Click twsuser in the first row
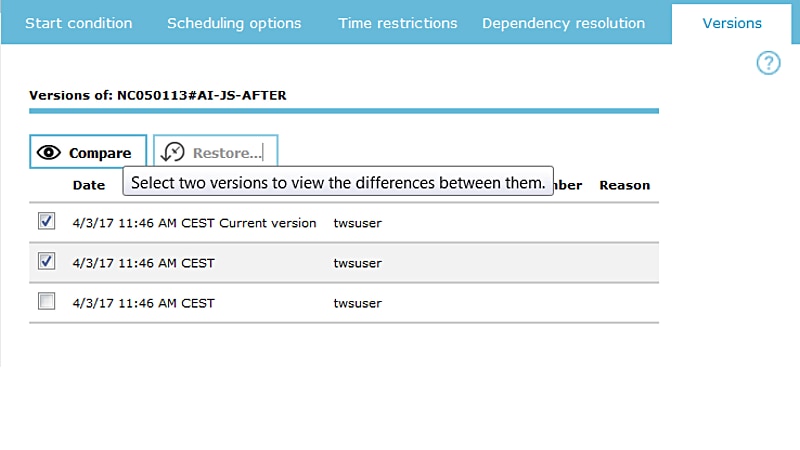The height and width of the screenshot is (450, 800). click(x=357, y=223)
